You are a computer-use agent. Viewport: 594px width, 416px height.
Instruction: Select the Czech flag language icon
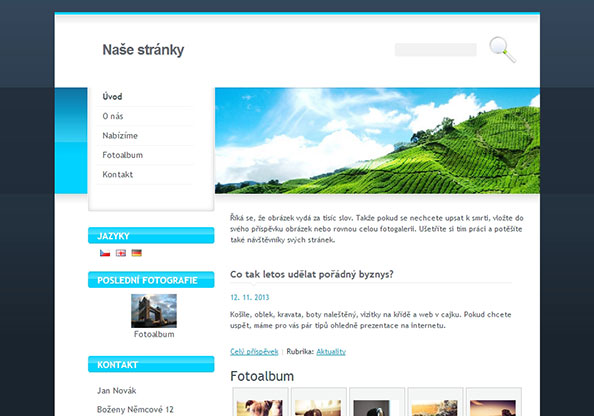[105, 253]
